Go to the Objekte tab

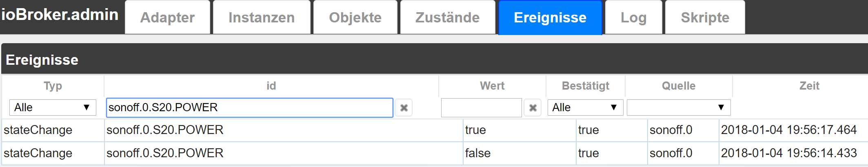pos(355,18)
